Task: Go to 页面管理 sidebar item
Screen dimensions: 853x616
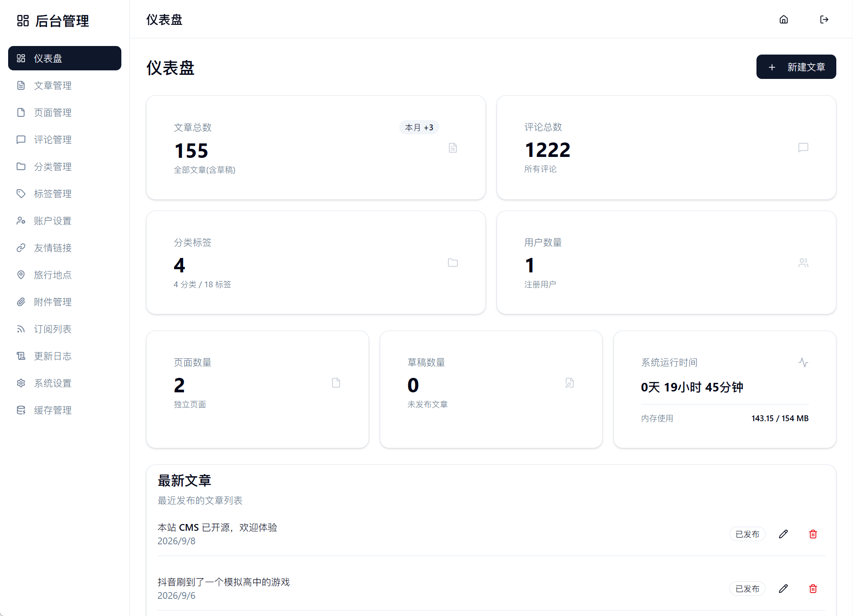Action: tap(65, 112)
